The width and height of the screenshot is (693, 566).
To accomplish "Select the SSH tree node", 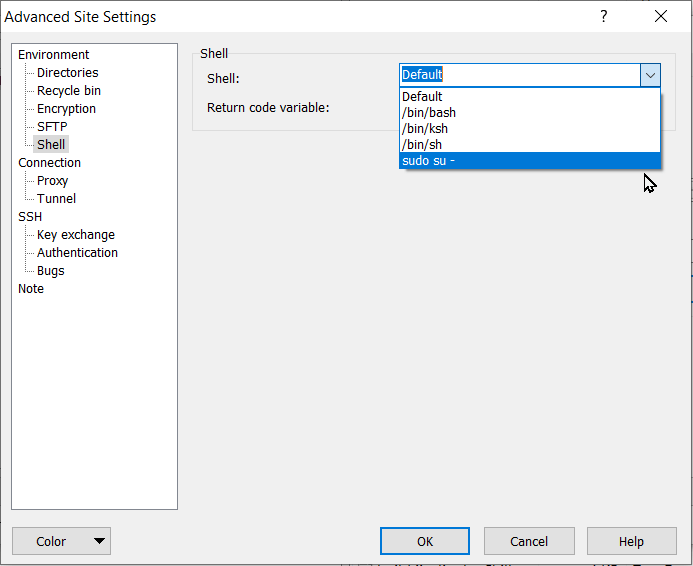I will tap(30, 217).
